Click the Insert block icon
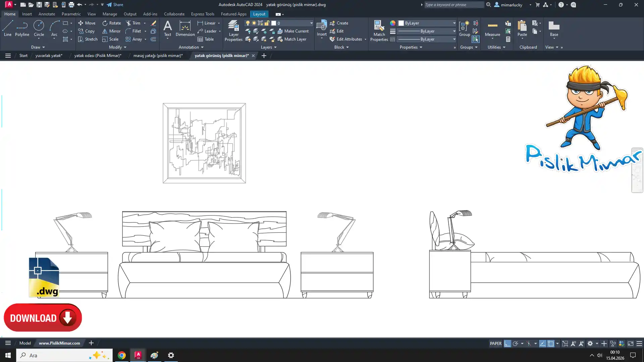Viewport: 644px width, 362px height. (x=321, y=26)
